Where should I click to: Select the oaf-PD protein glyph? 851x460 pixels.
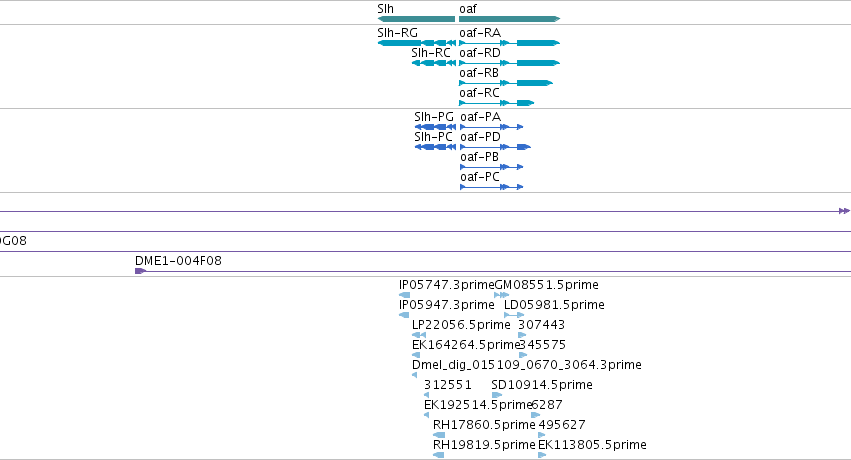click(496, 147)
